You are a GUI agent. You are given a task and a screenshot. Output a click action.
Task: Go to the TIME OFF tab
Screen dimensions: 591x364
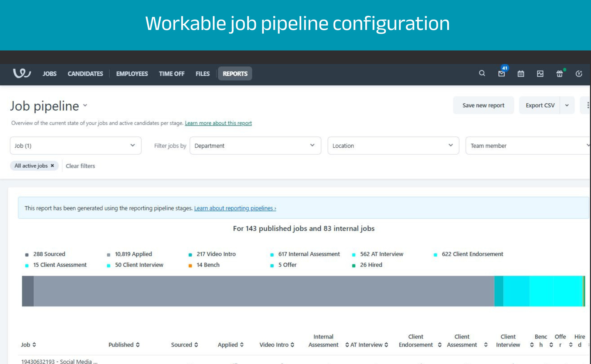(x=171, y=73)
